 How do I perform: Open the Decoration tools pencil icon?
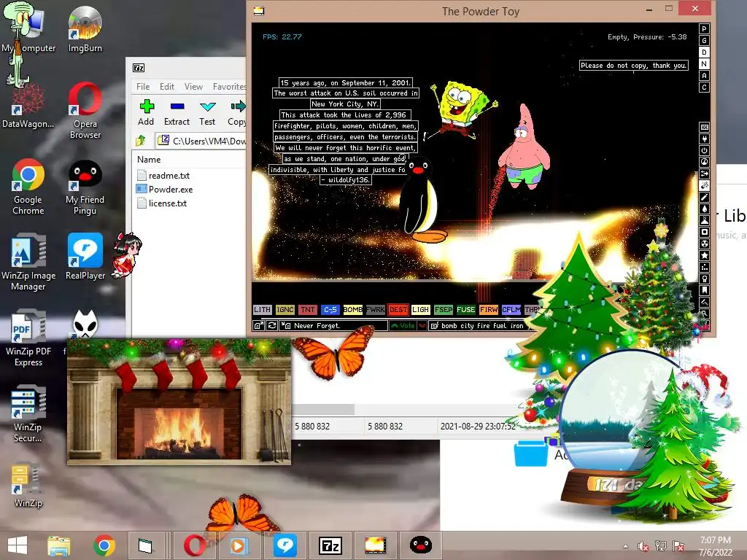[x=704, y=302]
